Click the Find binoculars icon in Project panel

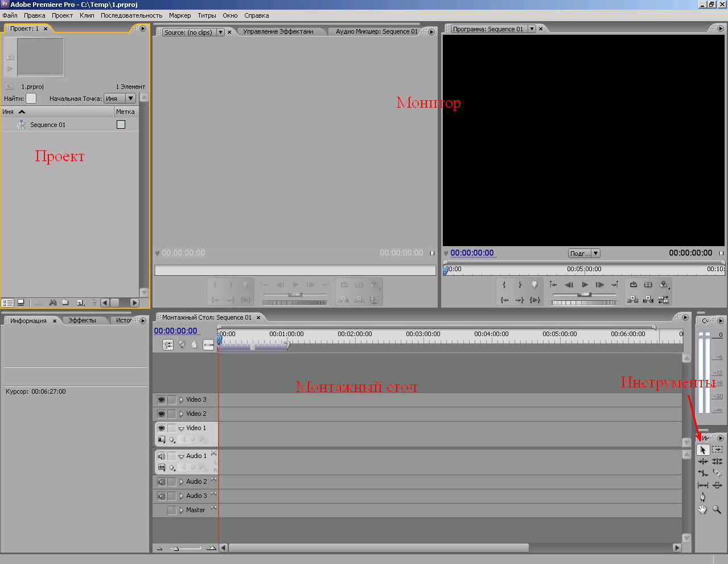coord(52,303)
